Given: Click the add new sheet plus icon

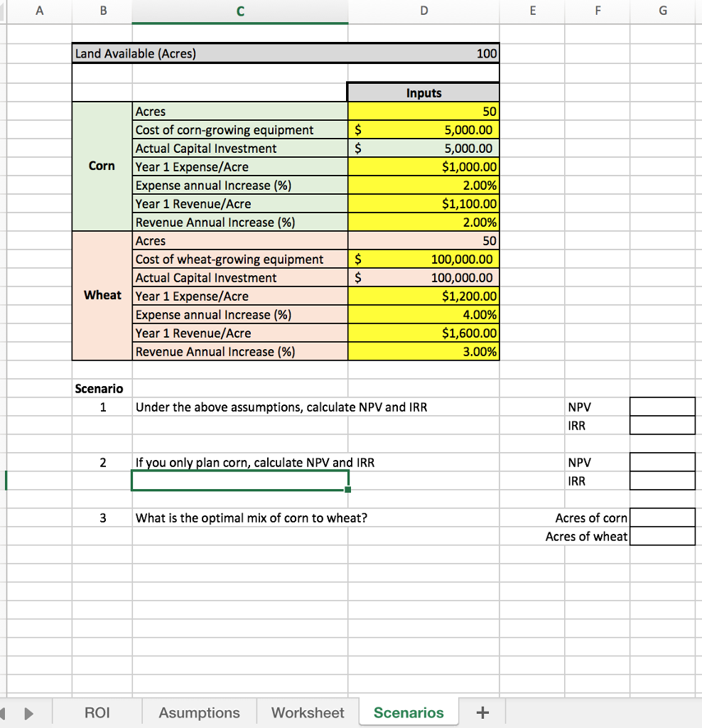Looking at the screenshot, I should point(482,712).
